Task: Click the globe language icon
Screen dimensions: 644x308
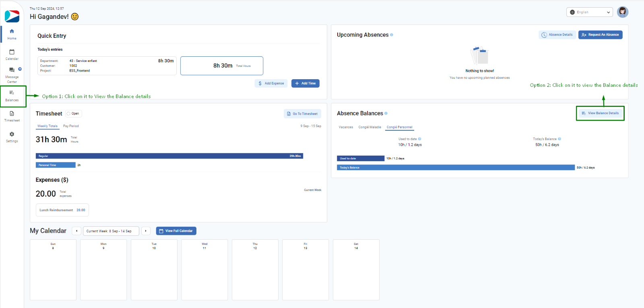Action: pos(572,12)
